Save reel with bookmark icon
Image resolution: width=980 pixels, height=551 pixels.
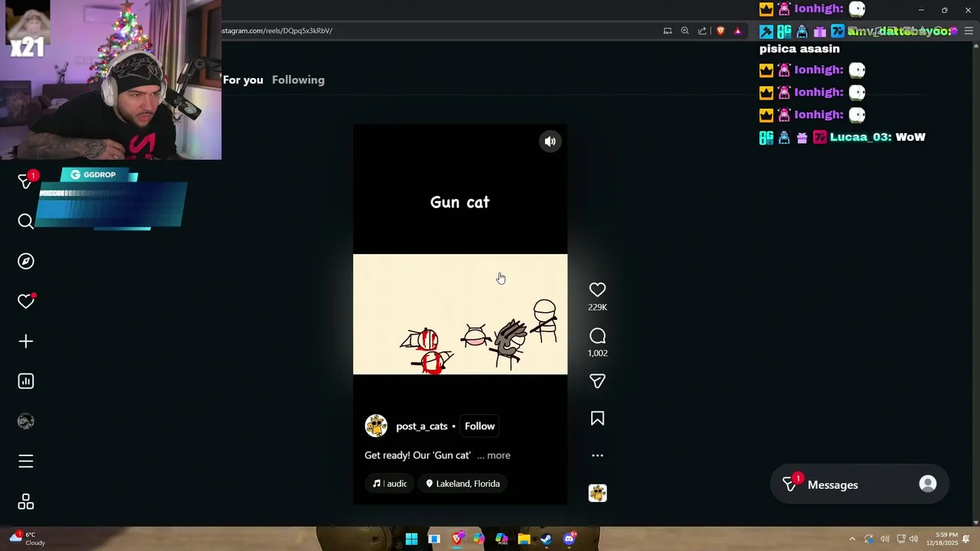point(597,419)
